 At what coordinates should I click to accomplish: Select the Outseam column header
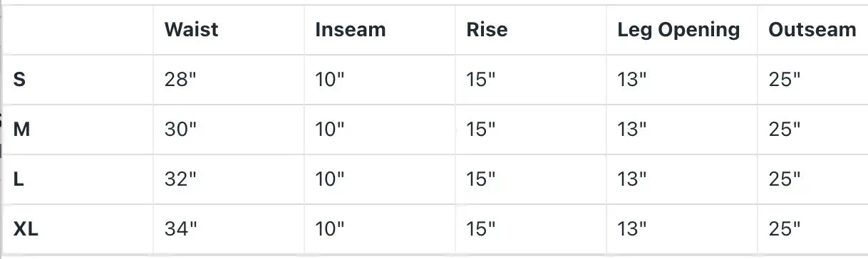pyautogui.click(x=812, y=30)
